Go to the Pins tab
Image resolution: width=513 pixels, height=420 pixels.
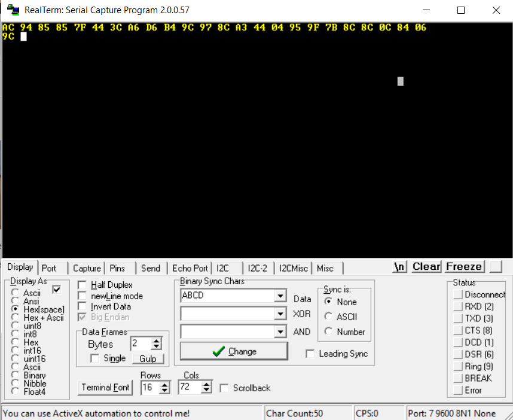117,269
